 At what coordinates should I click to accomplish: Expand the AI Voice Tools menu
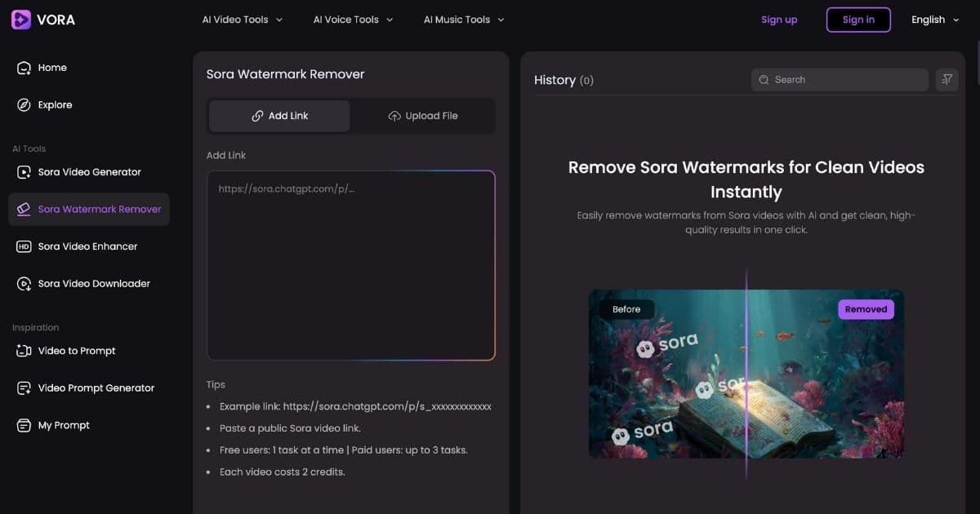pos(352,19)
